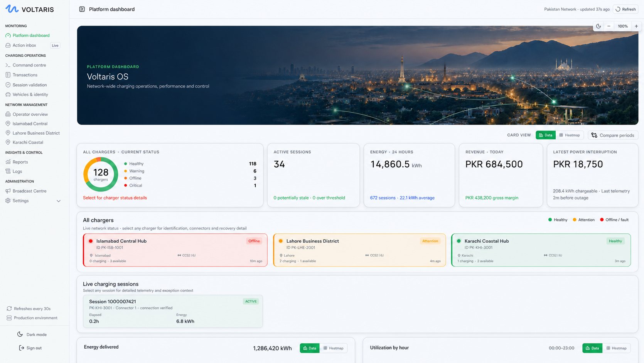The width and height of the screenshot is (644, 363).
Task: Click the Refresh button
Action: [625, 9]
